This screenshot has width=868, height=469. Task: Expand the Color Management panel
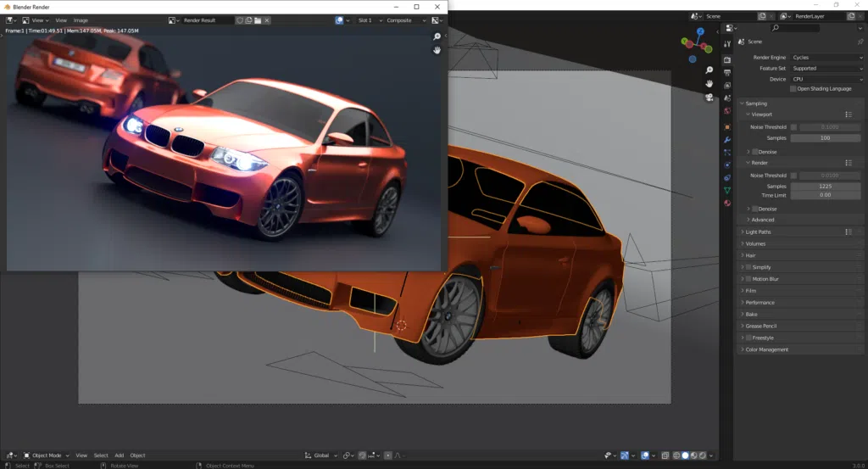click(x=767, y=349)
